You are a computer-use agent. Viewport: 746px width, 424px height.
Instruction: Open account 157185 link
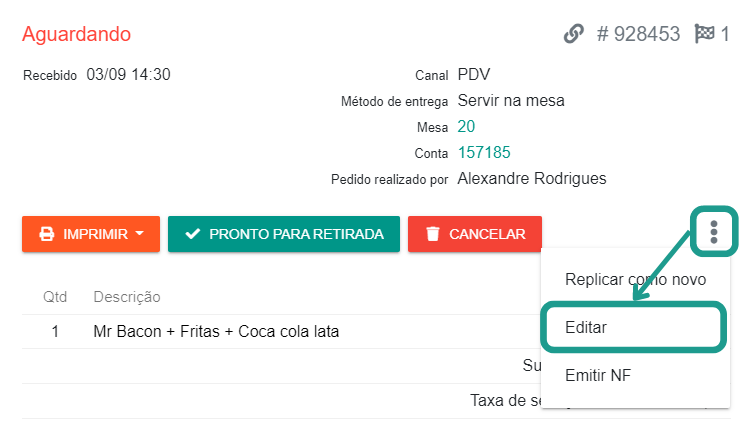(484, 153)
